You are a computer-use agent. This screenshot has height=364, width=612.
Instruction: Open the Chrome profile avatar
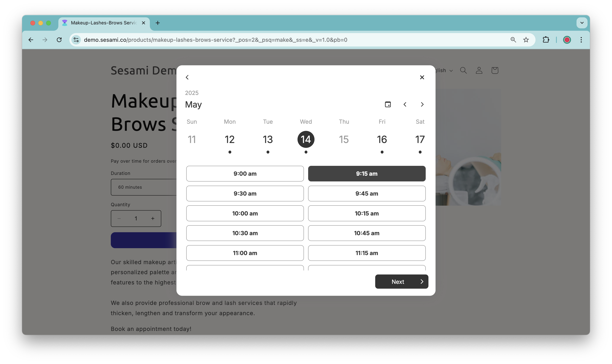567,40
